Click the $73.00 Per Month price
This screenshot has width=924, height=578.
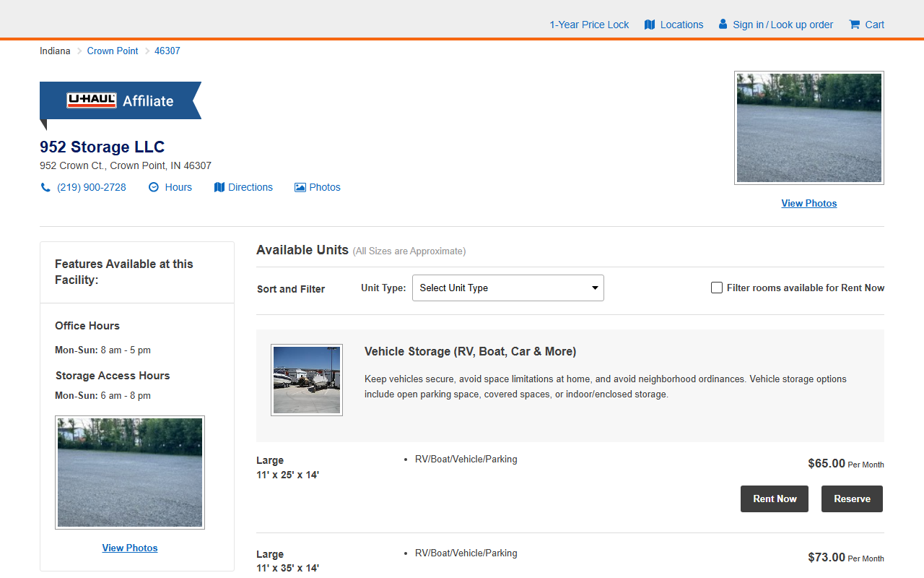tap(846, 558)
